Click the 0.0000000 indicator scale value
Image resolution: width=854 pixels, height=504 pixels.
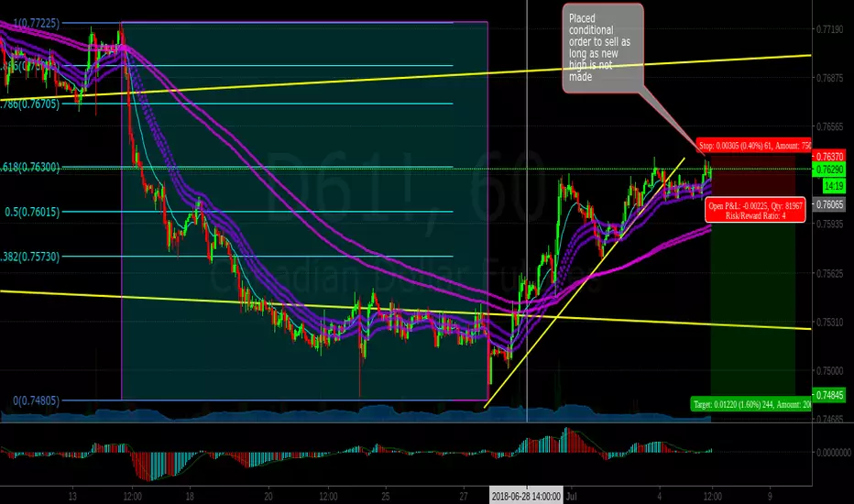pos(833,453)
